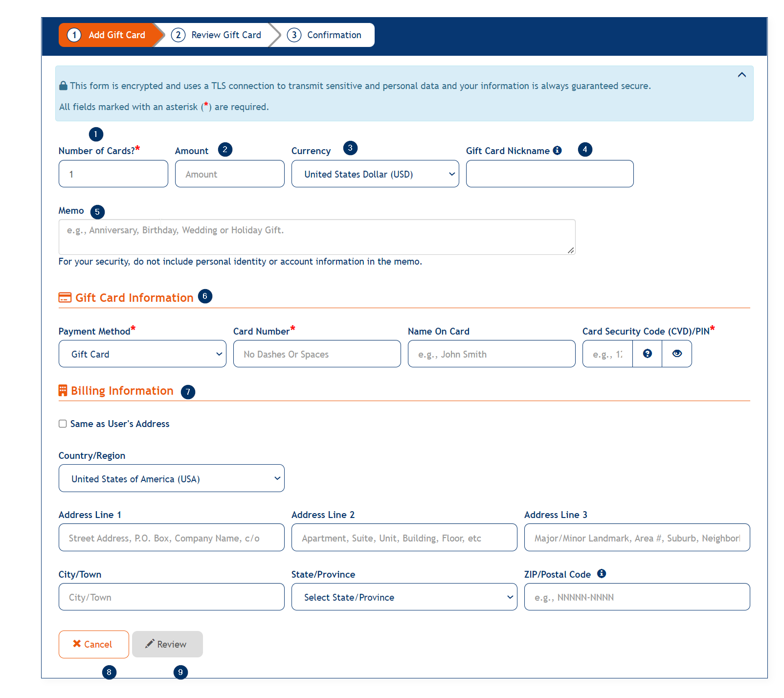Focus the Card Number input field
The height and width of the screenshot is (698, 784).
tap(317, 354)
